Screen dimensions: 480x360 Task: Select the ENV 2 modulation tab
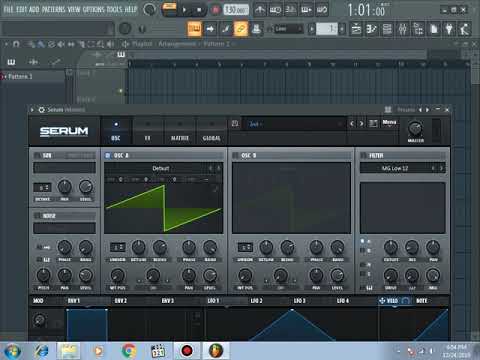(x=121, y=301)
